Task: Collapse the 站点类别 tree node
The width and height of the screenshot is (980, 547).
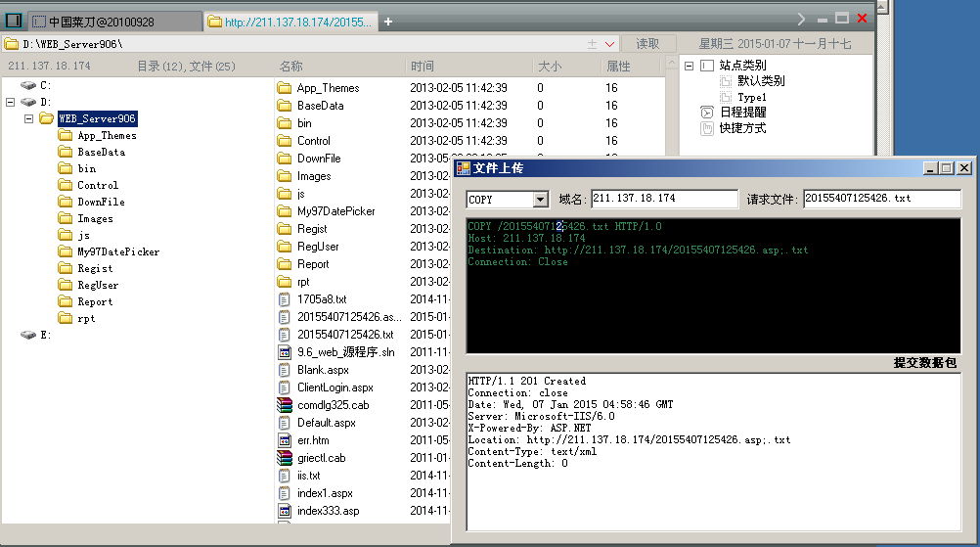Action: tap(689, 66)
